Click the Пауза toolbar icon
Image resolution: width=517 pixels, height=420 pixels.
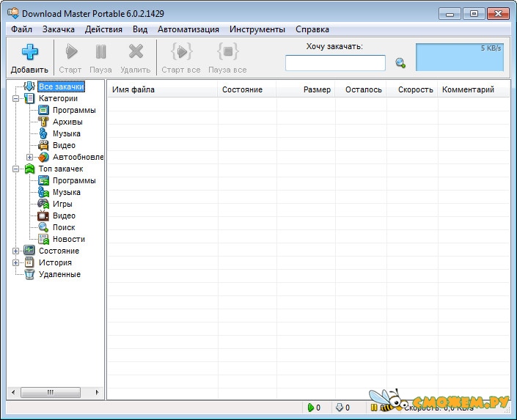(x=100, y=52)
